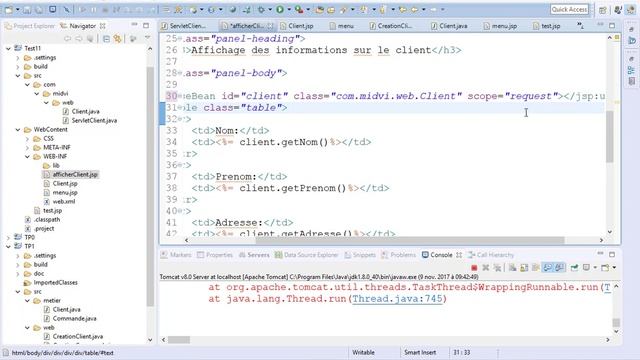Open dropdown next to Display Selected Console
Image resolution: width=640 pixels, height=360 pixels.
595,268
